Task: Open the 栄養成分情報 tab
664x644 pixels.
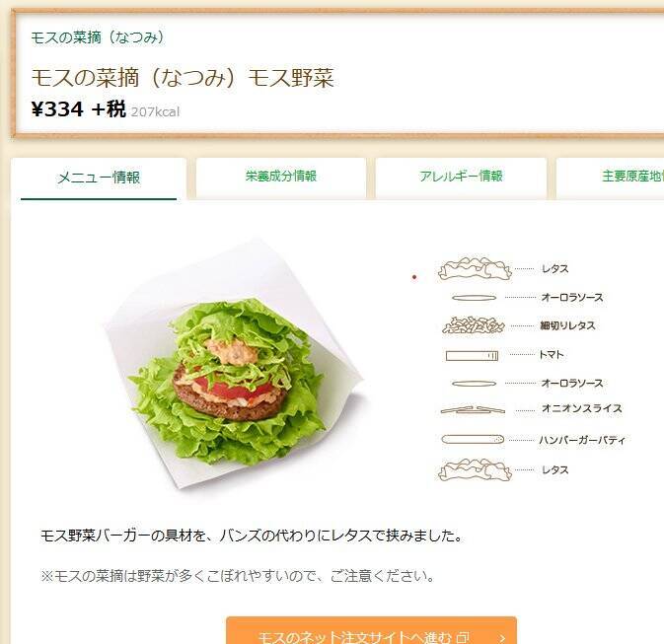Action: (281, 177)
